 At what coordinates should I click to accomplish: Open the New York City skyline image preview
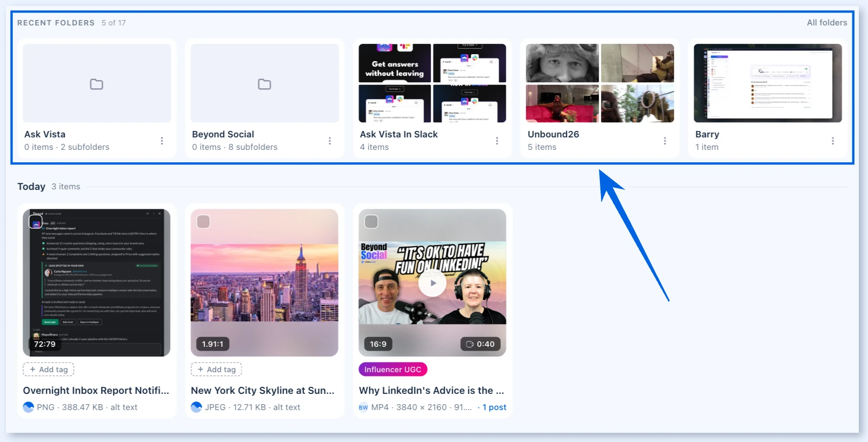click(x=264, y=283)
